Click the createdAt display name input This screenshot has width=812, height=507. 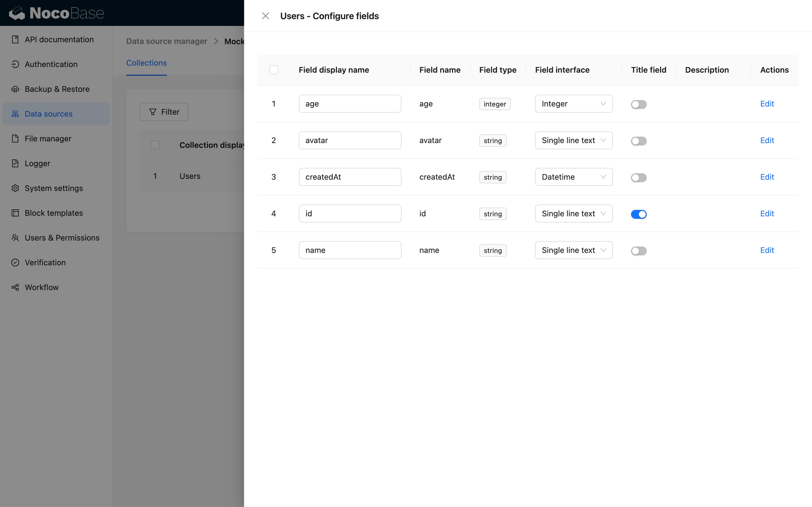(x=350, y=177)
